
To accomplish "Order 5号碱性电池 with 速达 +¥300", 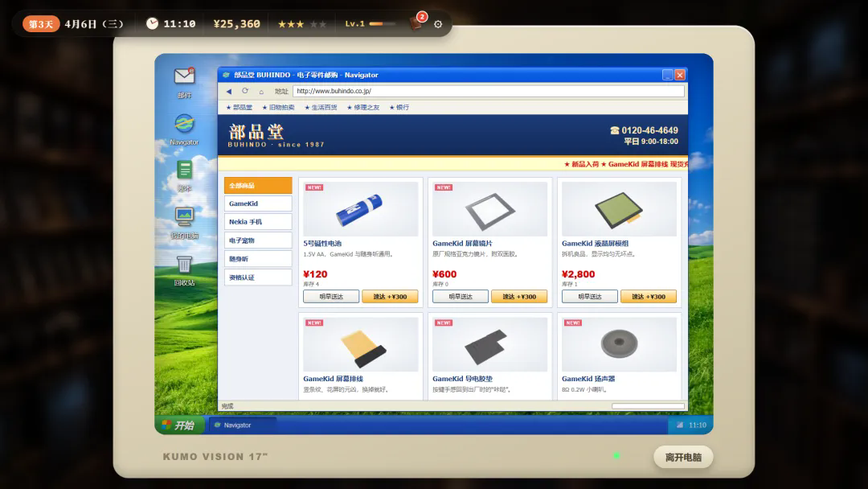I will pos(390,297).
